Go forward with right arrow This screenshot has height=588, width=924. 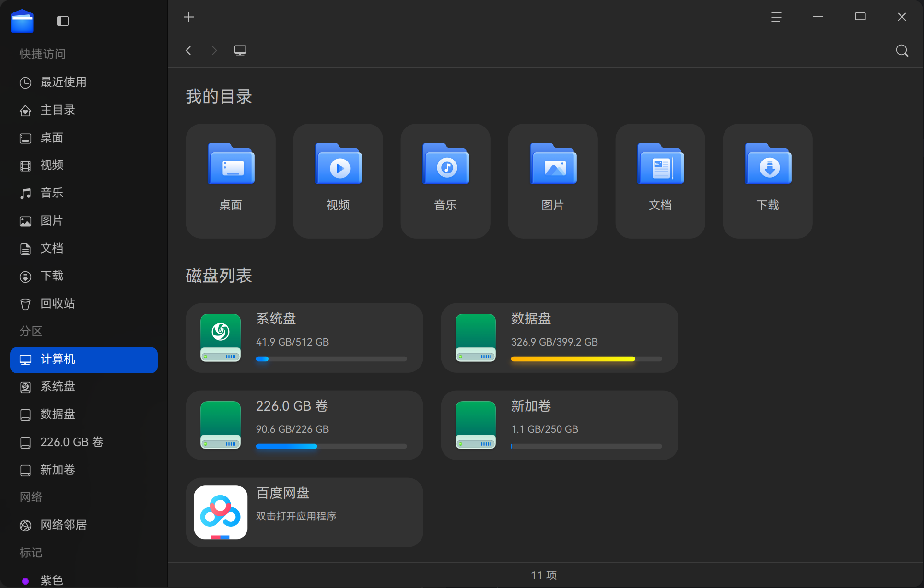point(214,50)
